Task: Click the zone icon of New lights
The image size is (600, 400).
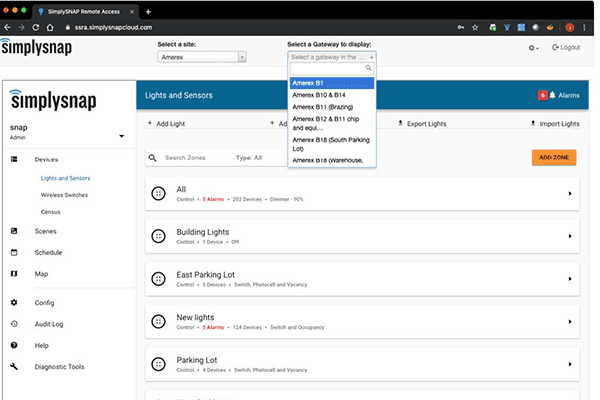Action: point(158,322)
